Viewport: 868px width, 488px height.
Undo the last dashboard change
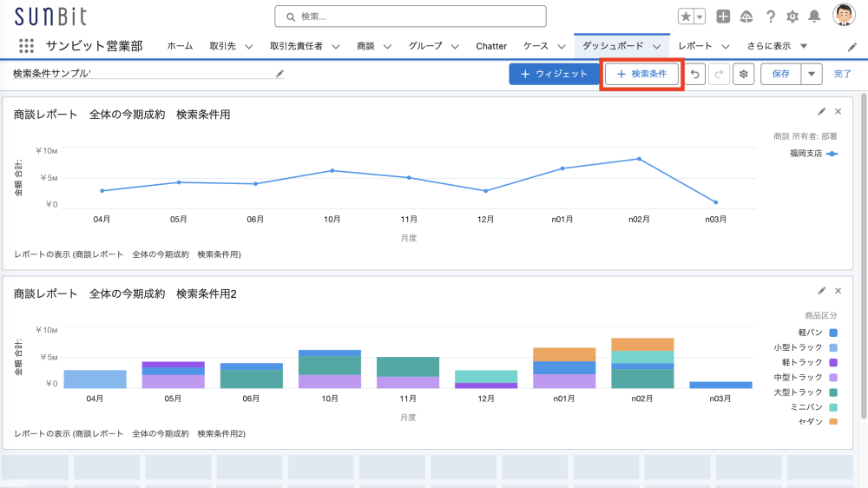click(x=694, y=75)
